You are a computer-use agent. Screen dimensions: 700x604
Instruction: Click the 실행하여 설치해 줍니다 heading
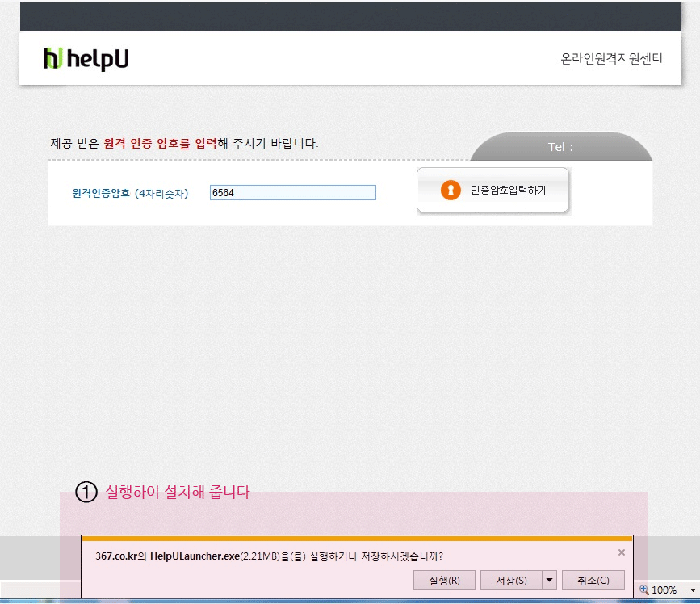pyautogui.click(x=178, y=492)
